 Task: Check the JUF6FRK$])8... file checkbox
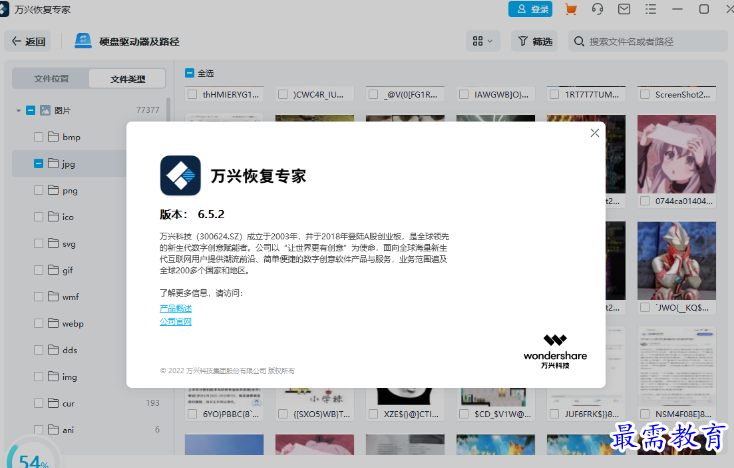[554, 414]
